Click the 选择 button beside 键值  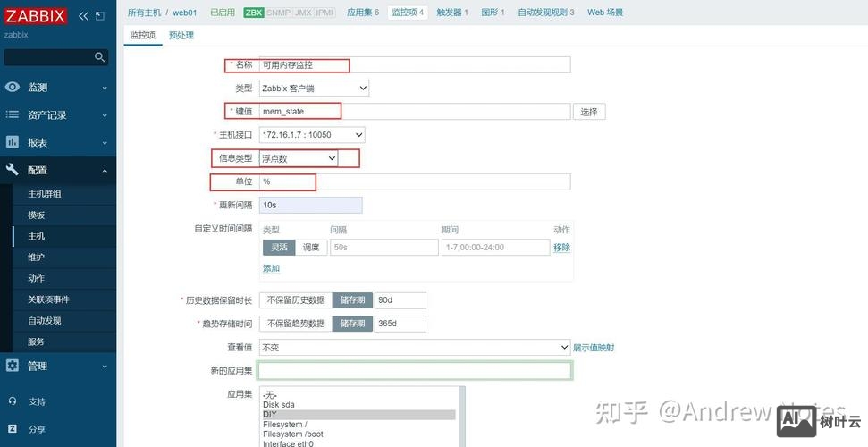[589, 112]
